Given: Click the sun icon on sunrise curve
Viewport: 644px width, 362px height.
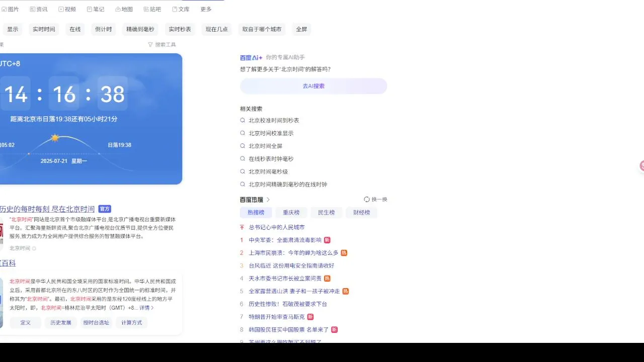Looking at the screenshot, I should click(55, 138).
